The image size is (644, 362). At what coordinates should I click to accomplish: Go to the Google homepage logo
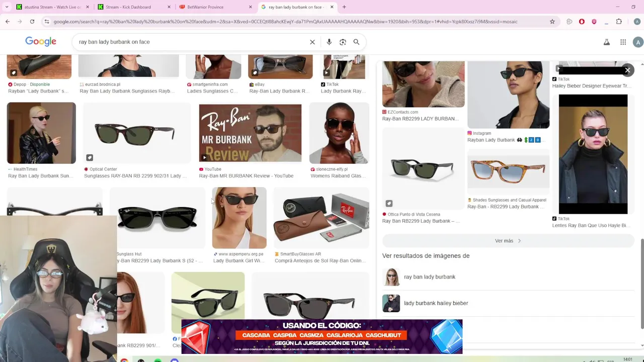[x=41, y=42]
